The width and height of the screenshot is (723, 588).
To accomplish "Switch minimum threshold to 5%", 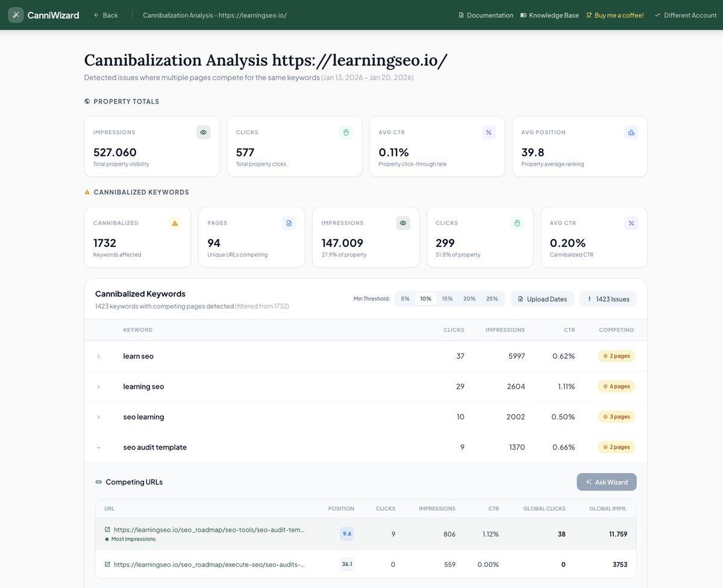I will (x=405, y=298).
